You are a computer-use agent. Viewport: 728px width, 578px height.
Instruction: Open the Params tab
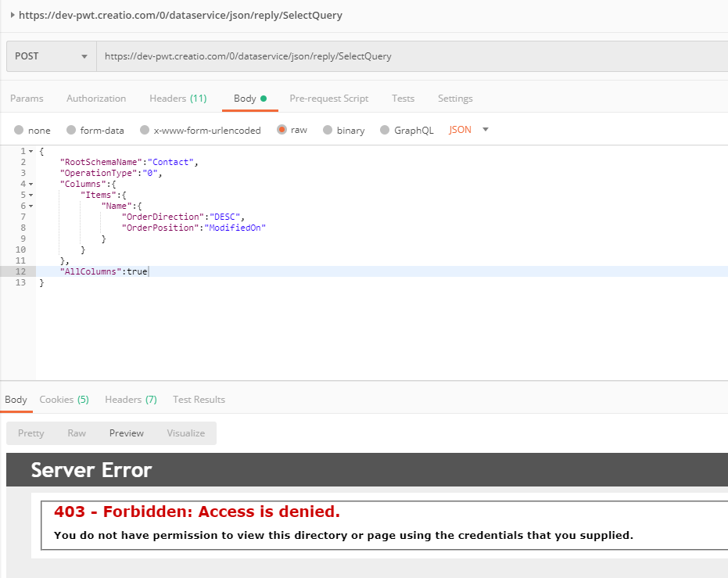point(27,99)
